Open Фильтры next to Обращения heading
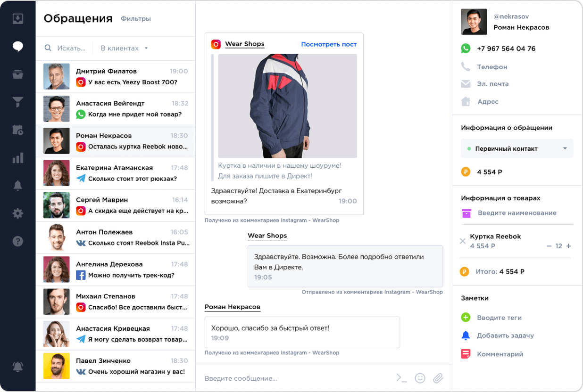Screen dimensions: 583x392 136,19
